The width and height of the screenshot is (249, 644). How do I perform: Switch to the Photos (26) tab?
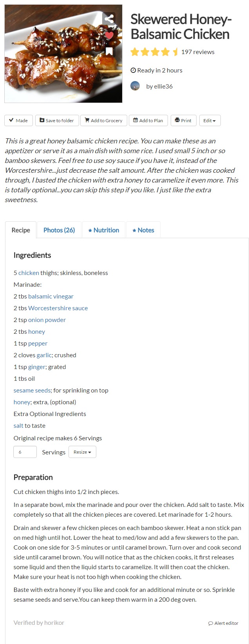point(59,230)
